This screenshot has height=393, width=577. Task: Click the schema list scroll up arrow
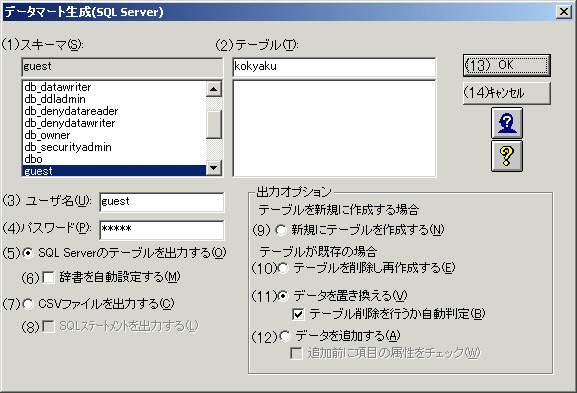[214, 89]
